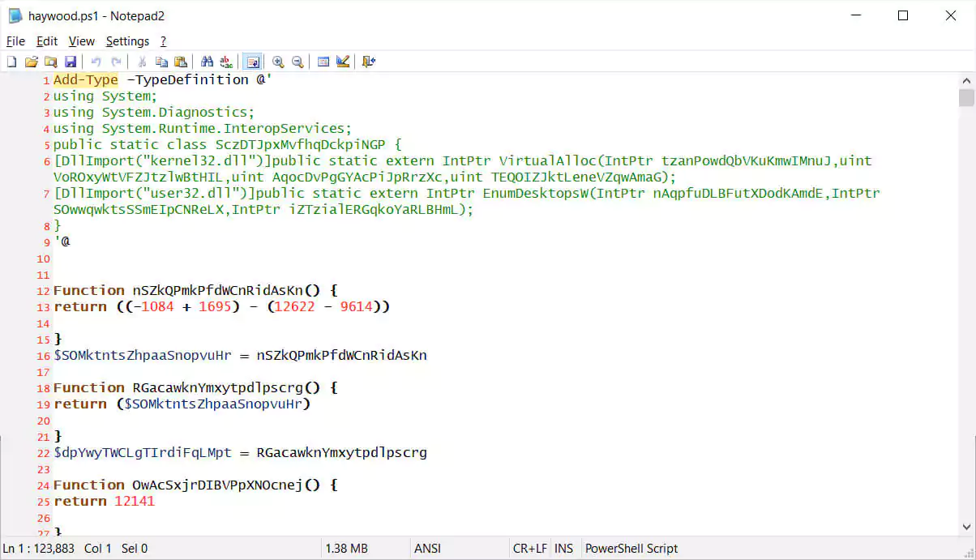This screenshot has height=560, width=976.
Task: Click the 1.38 MB file size field
Action: coord(346,549)
